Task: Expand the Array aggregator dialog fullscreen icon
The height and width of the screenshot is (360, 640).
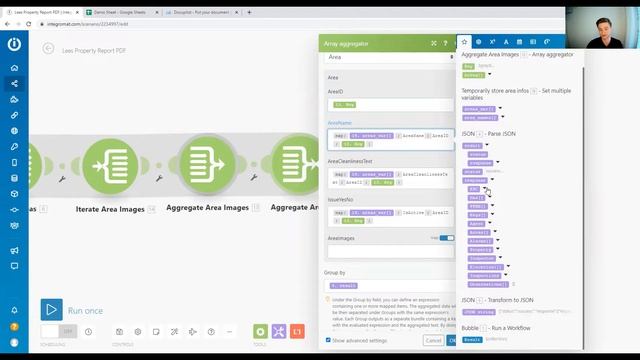Action: click(x=434, y=43)
